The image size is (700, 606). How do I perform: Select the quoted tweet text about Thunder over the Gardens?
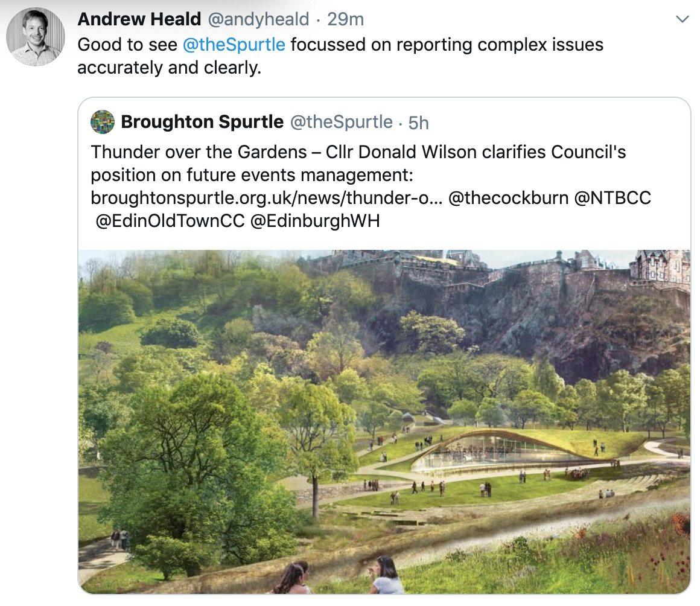coord(371,187)
